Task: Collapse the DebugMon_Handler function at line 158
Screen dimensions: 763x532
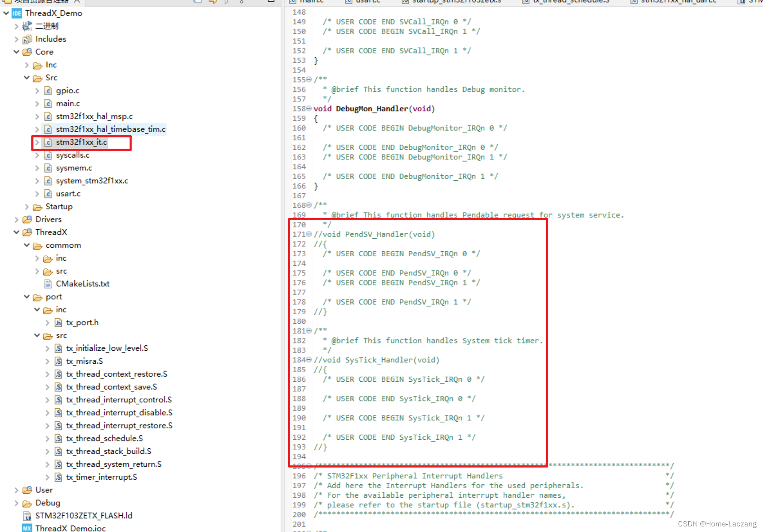Action: click(309, 109)
